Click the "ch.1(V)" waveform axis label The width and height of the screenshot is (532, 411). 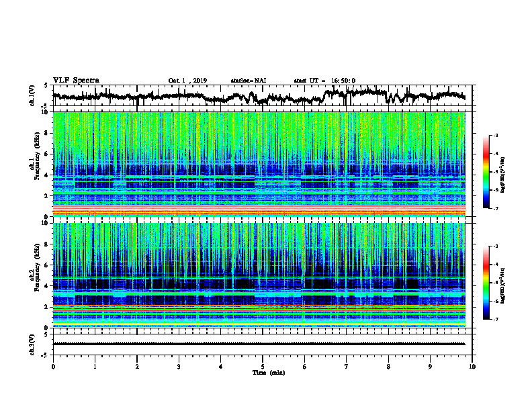coord(32,95)
